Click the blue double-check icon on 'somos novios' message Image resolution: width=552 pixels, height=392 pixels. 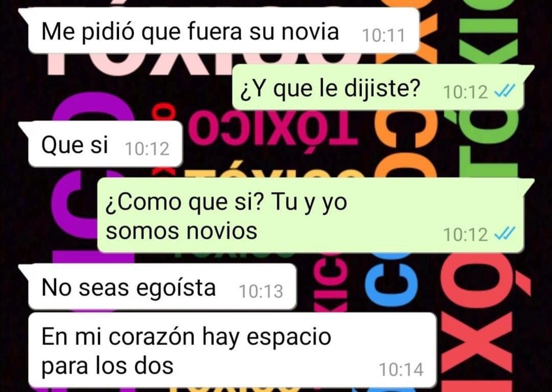[504, 233]
